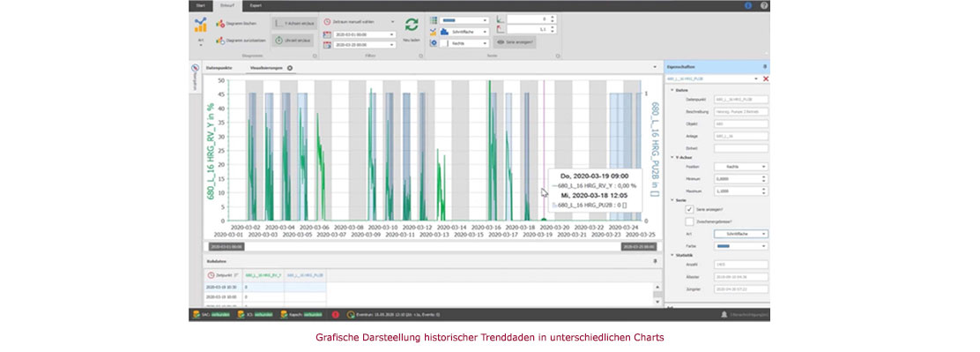Viewport: 980px width, 352px height.
Task: Enable the 'Zwischengebinsen?' checkbox
Action: [689, 221]
